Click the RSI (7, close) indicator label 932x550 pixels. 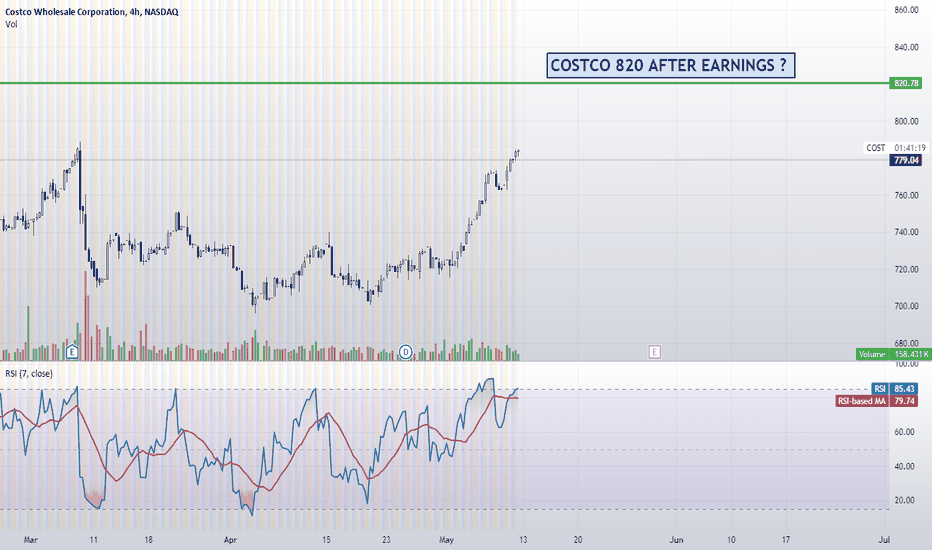pyautogui.click(x=29, y=373)
